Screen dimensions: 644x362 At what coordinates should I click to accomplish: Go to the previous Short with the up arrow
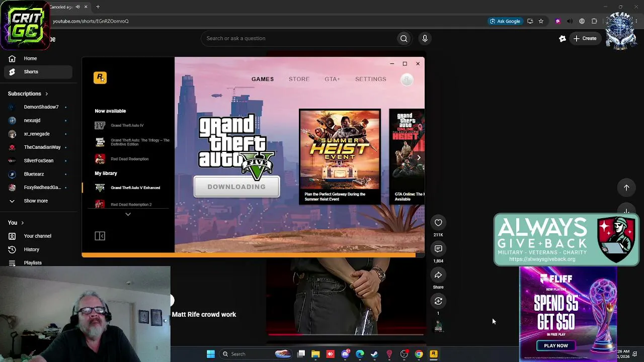coord(626,188)
